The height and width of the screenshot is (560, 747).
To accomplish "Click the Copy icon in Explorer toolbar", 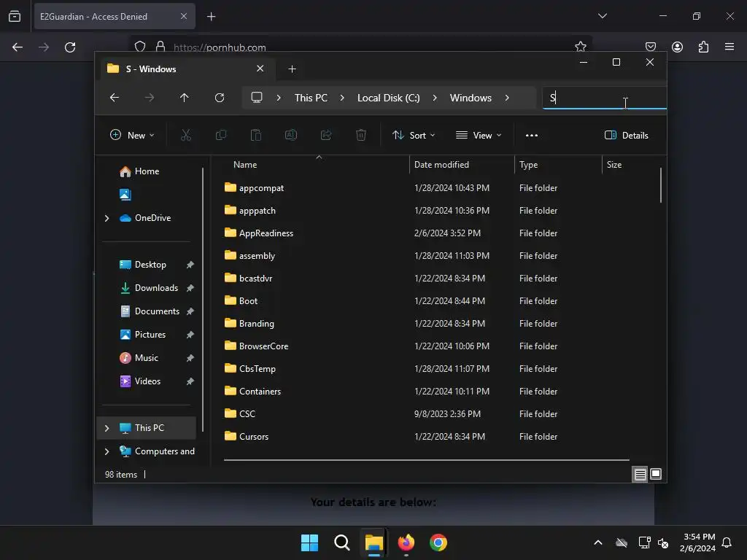I will click(x=221, y=135).
